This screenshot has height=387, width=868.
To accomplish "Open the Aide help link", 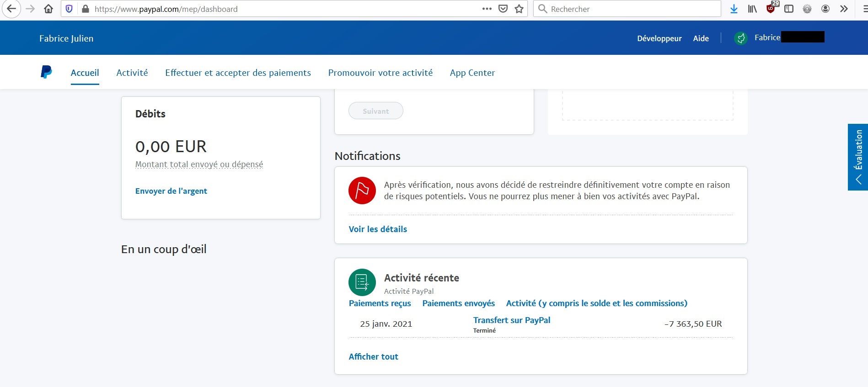I will 701,38.
